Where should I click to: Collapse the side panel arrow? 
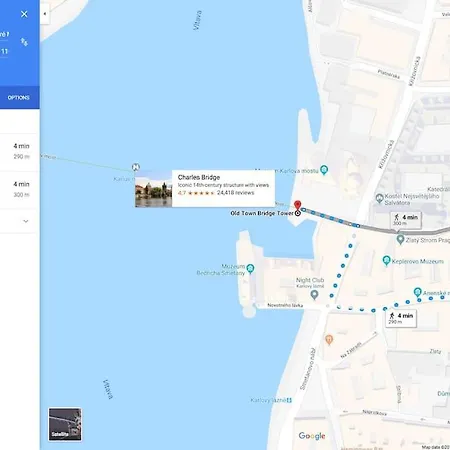45,14
